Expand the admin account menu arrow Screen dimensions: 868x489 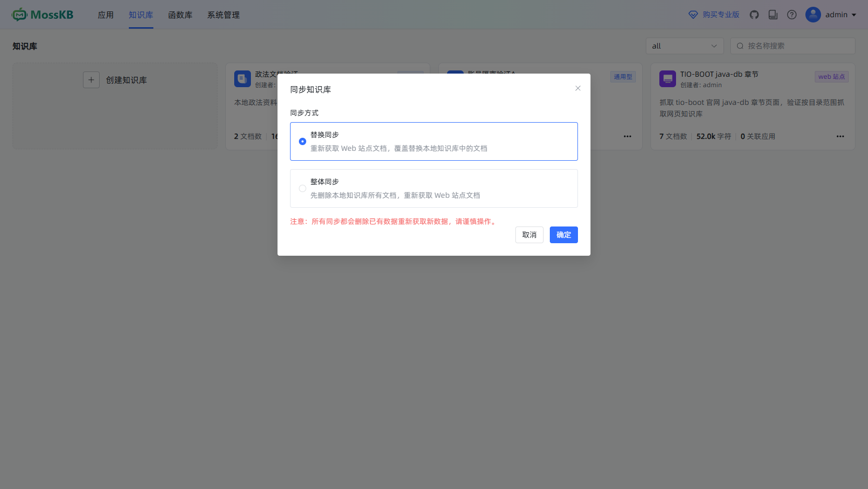[854, 15]
